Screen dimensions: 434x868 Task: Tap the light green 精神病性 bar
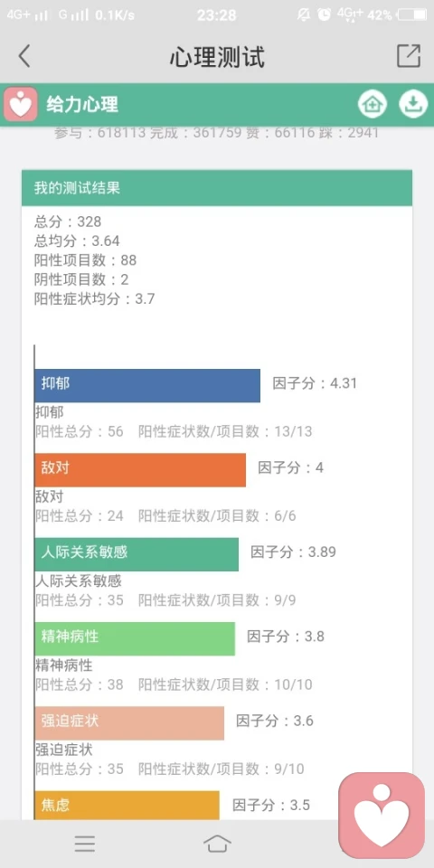(x=135, y=639)
